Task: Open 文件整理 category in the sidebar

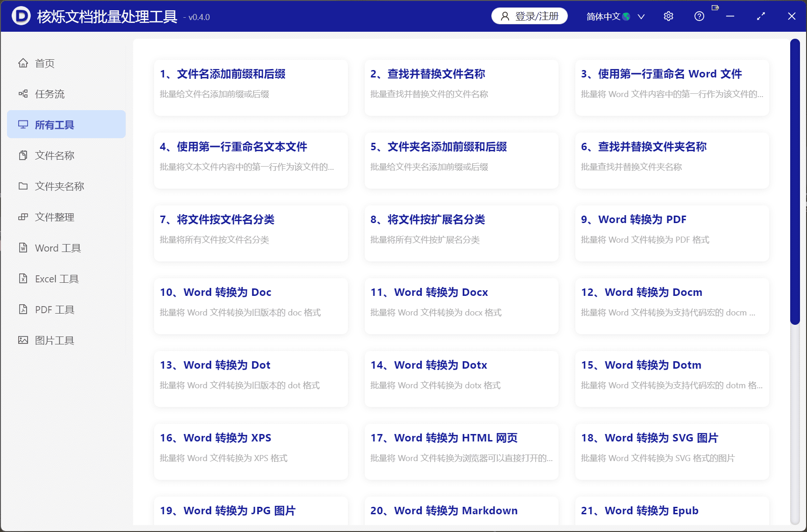Action: tap(66, 217)
